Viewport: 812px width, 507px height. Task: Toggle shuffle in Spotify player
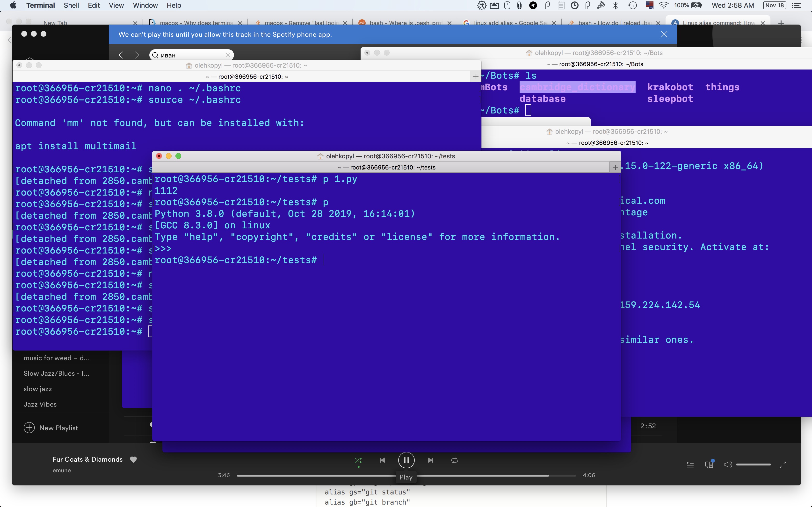pos(358,460)
